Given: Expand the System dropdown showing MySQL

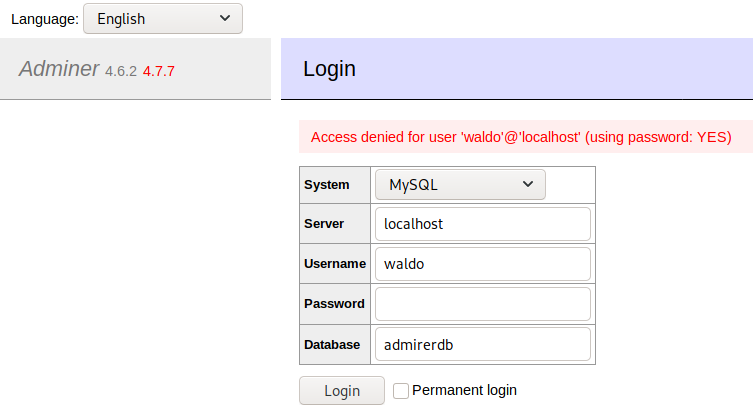Looking at the screenshot, I should click(x=460, y=185).
